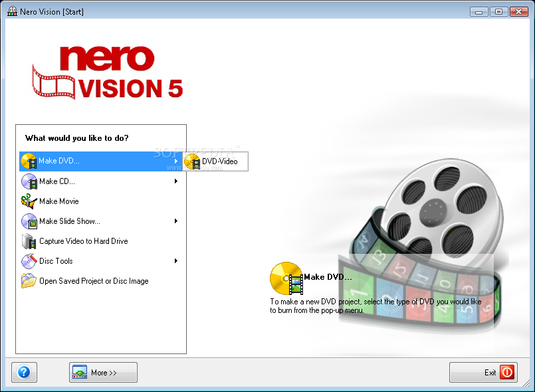Click the Make Slide Show disc icon
This screenshot has width=535, height=392.
click(29, 221)
